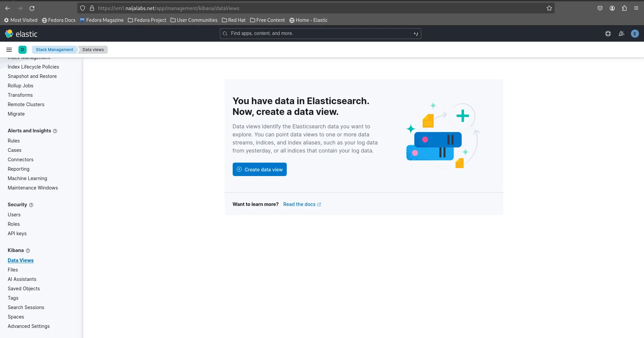Click the padlock site security icon

[x=92, y=8]
